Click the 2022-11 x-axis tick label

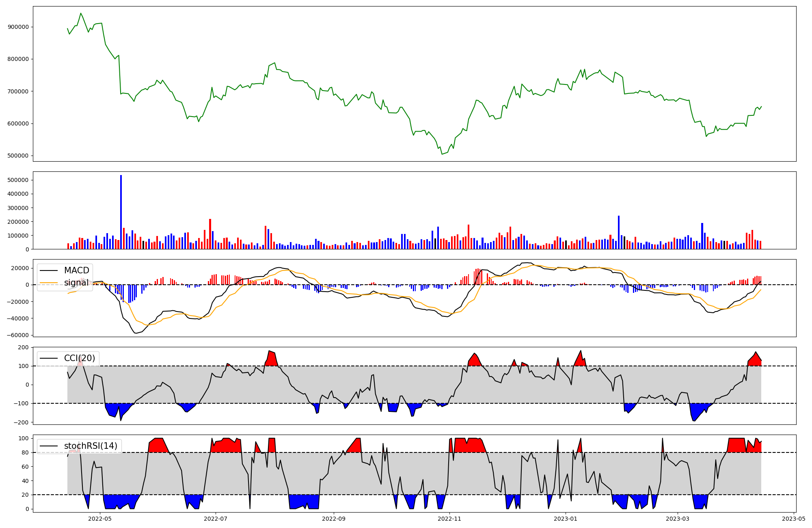450,518
